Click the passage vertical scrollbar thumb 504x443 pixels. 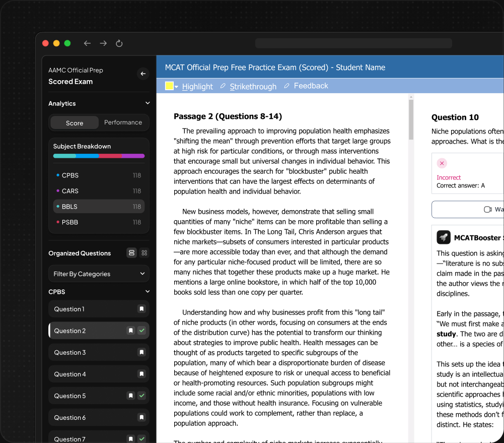point(411,119)
